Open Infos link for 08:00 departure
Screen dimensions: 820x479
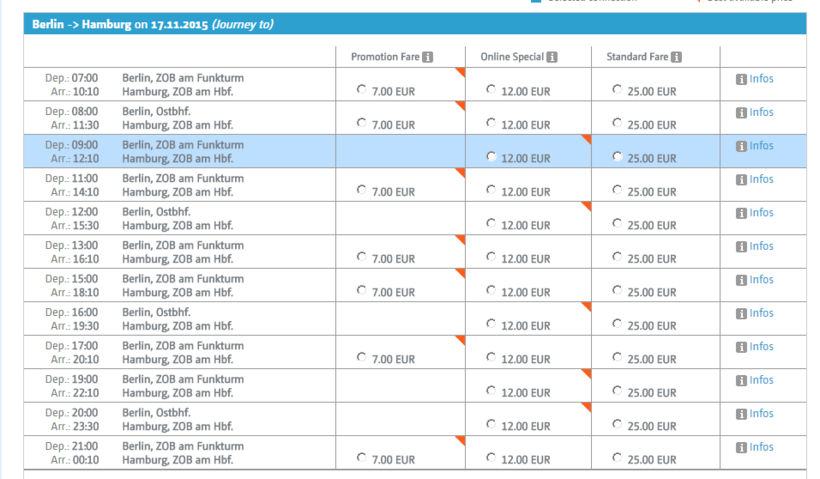[x=761, y=112]
